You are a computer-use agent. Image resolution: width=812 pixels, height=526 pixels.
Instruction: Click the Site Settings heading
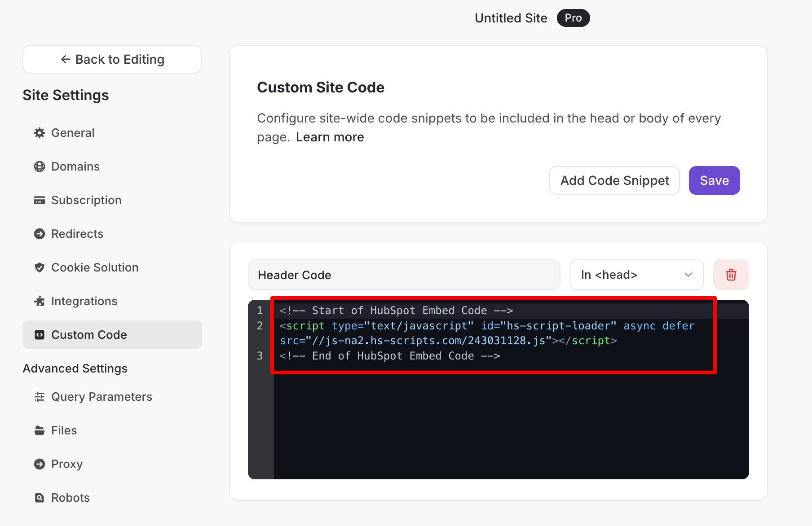point(66,95)
